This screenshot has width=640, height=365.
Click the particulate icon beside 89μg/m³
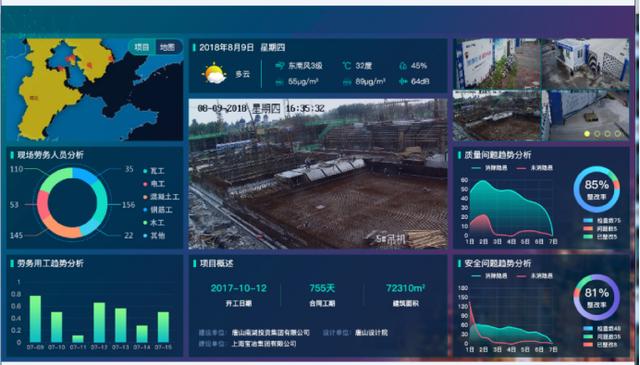(347, 82)
